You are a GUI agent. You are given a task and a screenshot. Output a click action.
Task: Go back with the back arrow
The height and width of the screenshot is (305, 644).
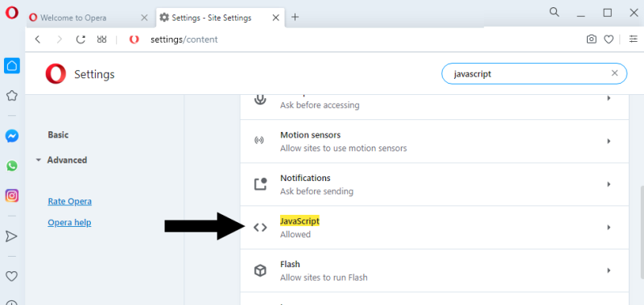[x=38, y=39]
